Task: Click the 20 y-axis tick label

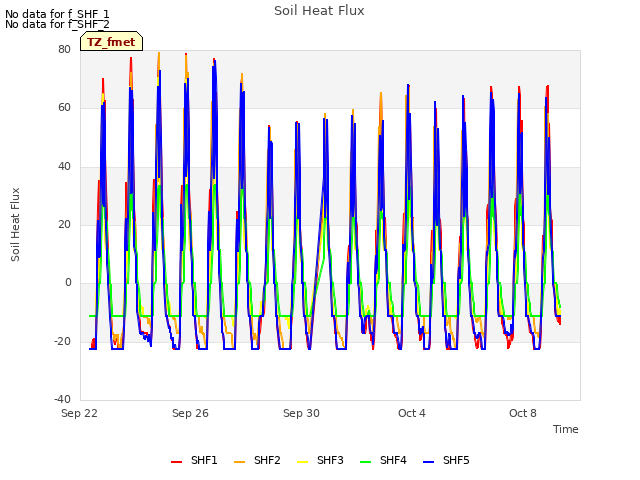Action: [x=64, y=224]
